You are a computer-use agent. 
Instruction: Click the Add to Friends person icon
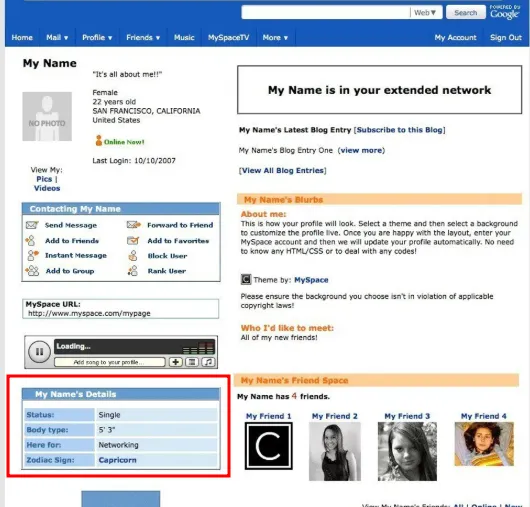coord(30,240)
